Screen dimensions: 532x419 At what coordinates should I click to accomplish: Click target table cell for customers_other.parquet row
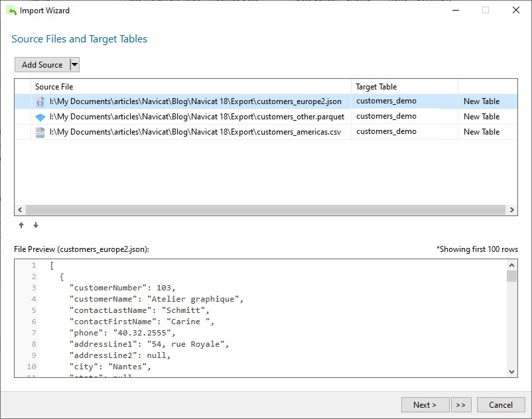tap(405, 116)
